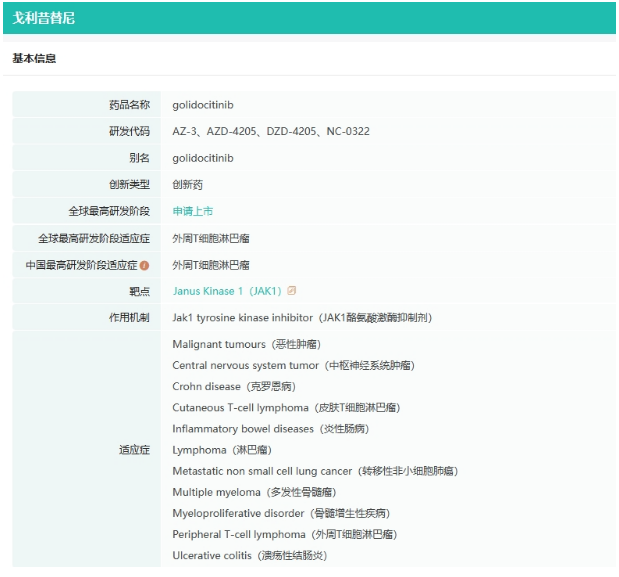Click the Cutaneous T-cell lymphoma indication

coord(286,408)
